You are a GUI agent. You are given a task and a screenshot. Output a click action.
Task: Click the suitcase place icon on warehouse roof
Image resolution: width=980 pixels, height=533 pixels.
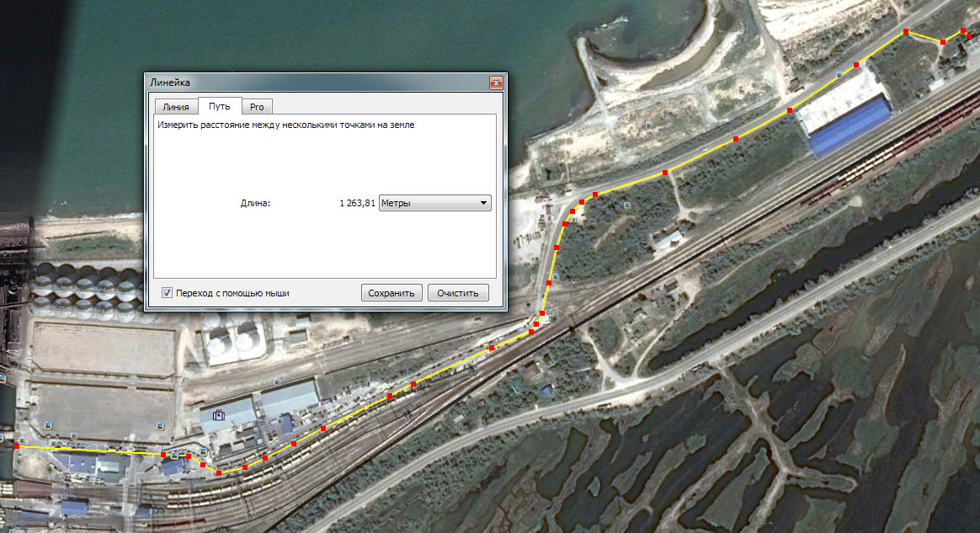(x=218, y=414)
